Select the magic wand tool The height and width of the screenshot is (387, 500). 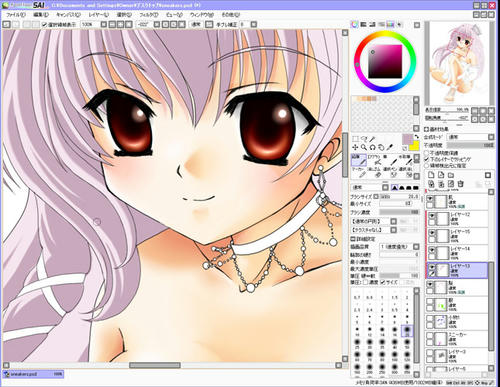[x=373, y=139]
